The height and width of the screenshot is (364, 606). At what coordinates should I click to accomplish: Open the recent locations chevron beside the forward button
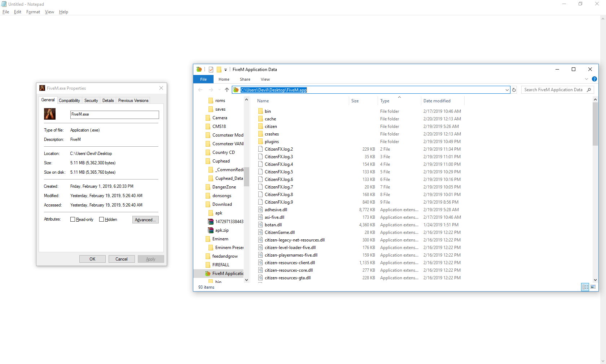pyautogui.click(x=219, y=90)
